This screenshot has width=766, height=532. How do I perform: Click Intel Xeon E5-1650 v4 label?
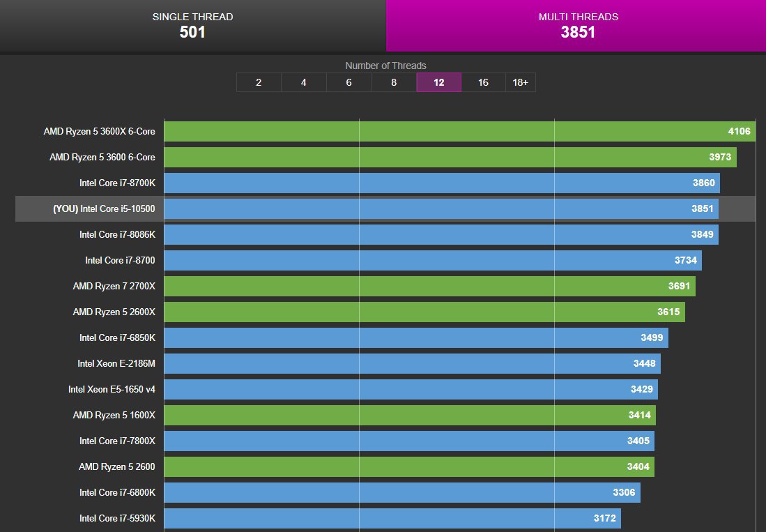tap(112, 389)
